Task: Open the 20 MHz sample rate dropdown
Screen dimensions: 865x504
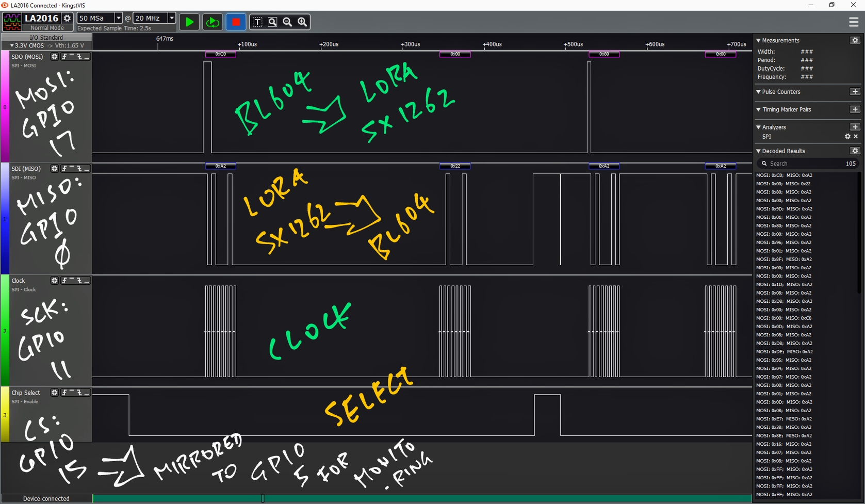Action: pos(172,18)
